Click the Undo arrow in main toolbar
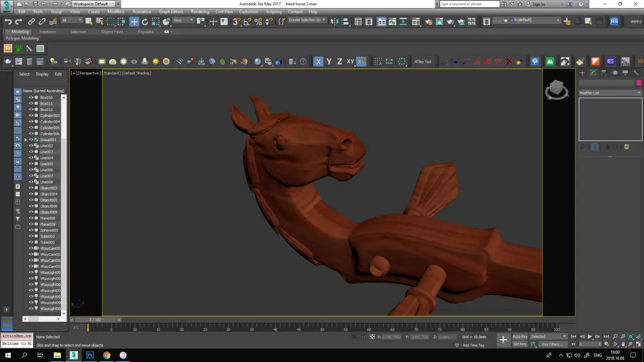The width and height of the screenshot is (644, 362). [x=8, y=21]
